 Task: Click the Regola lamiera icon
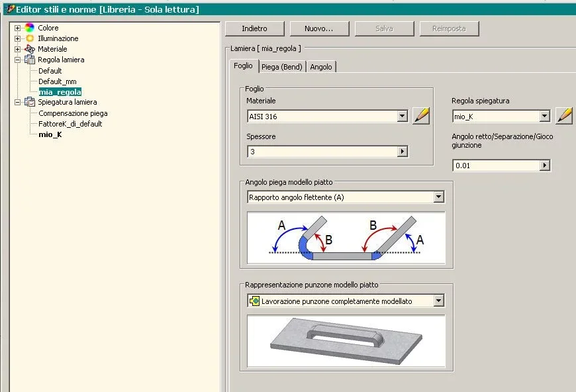(x=29, y=60)
